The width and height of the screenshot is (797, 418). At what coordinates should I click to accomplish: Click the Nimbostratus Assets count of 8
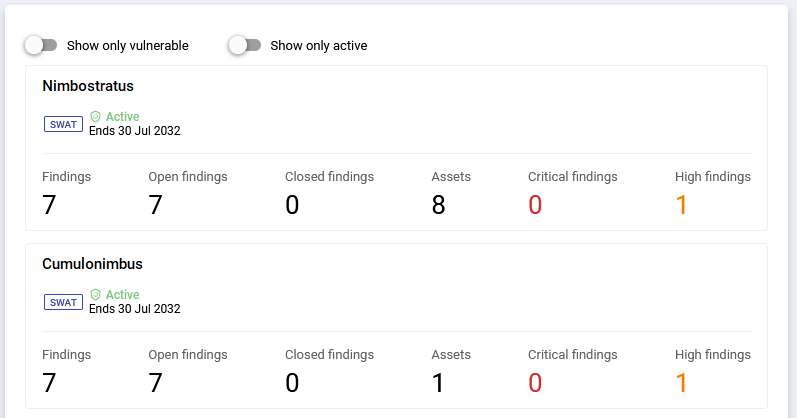[438, 205]
